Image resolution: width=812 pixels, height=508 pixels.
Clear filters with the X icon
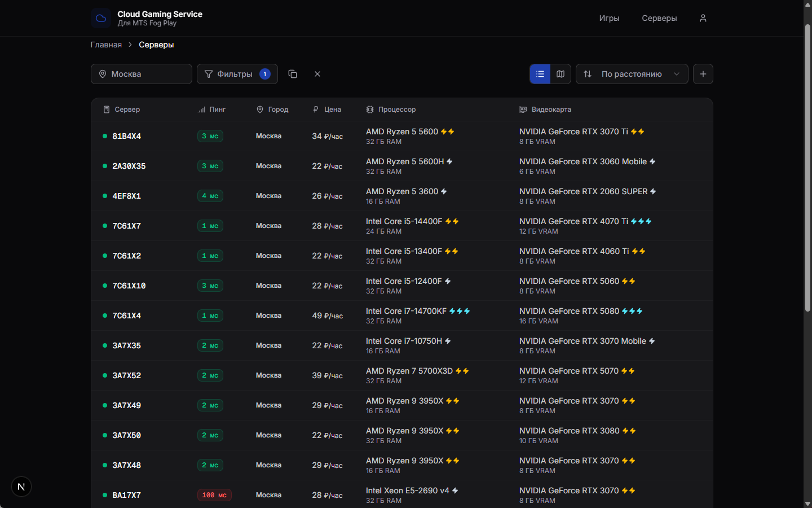[317, 74]
